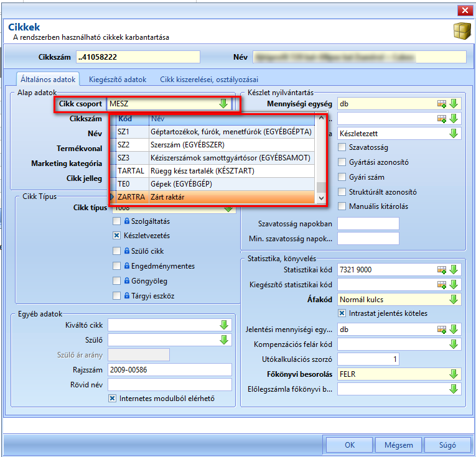
Task: Uncheck Intrastat jelentés köteles checkbox
Action: pyautogui.click(x=342, y=313)
